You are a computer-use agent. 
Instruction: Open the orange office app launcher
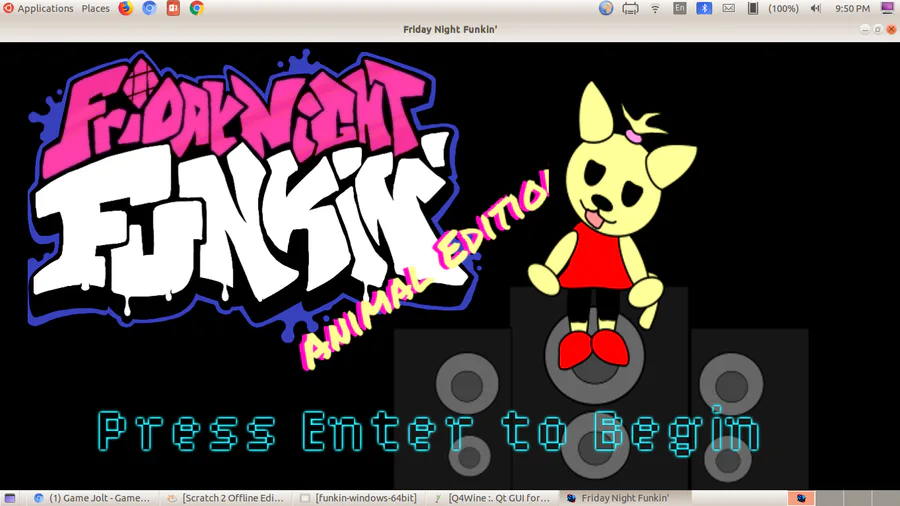point(173,8)
